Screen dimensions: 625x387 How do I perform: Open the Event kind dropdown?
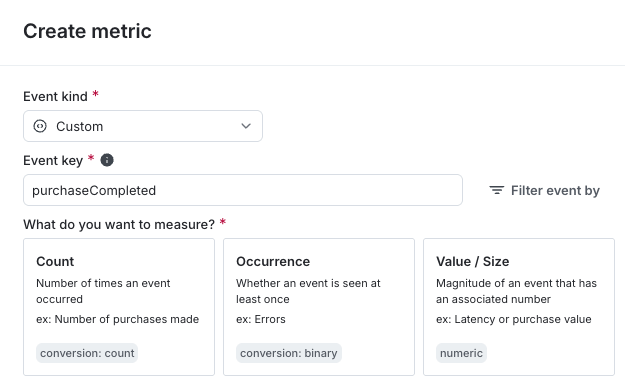(143, 126)
